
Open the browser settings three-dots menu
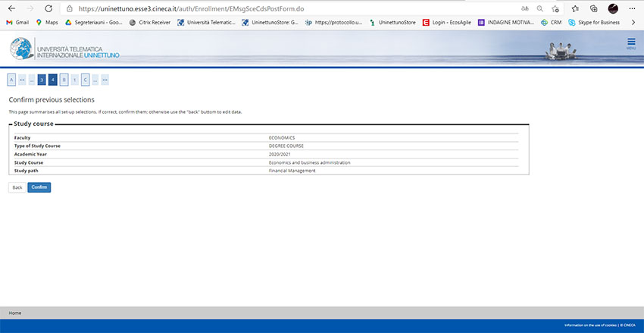pos(633,8)
